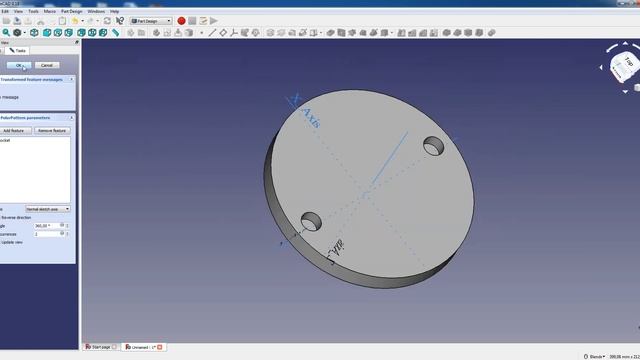
Task: Open the Edit menu
Action: tap(4, 11)
